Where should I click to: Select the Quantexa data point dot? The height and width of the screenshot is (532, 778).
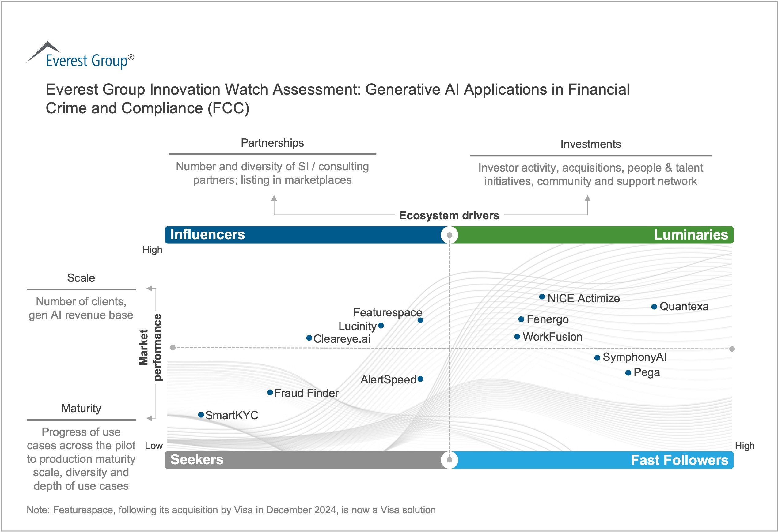tap(654, 307)
